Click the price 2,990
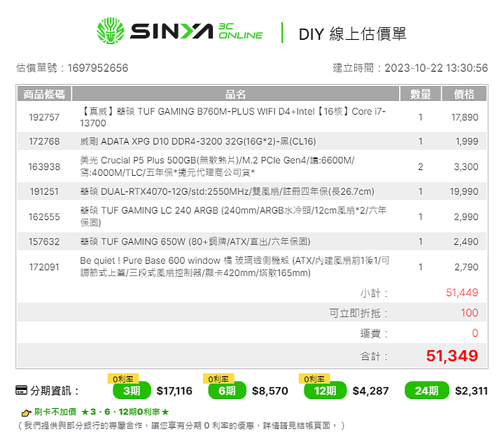This screenshot has height=446, width=504. [466, 217]
